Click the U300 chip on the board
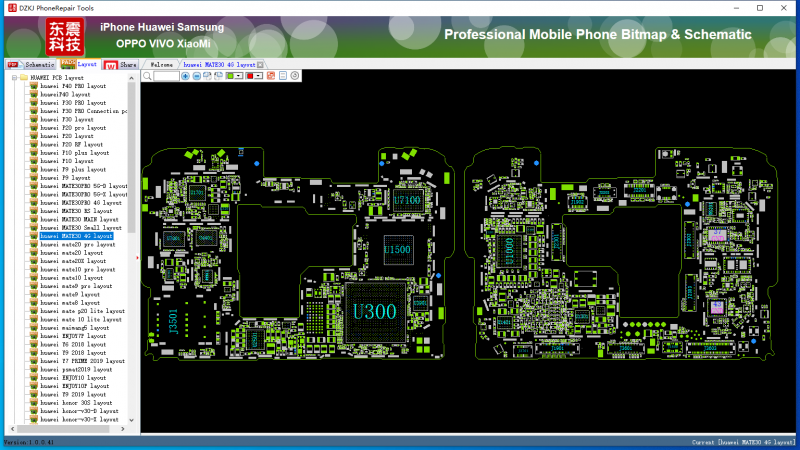 click(x=375, y=312)
